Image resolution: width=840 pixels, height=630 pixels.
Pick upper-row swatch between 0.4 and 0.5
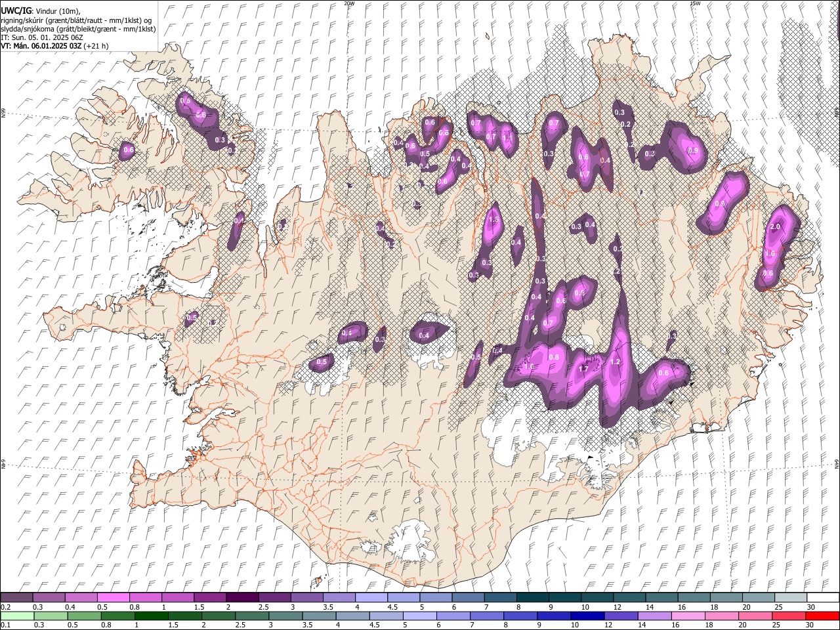81,597
